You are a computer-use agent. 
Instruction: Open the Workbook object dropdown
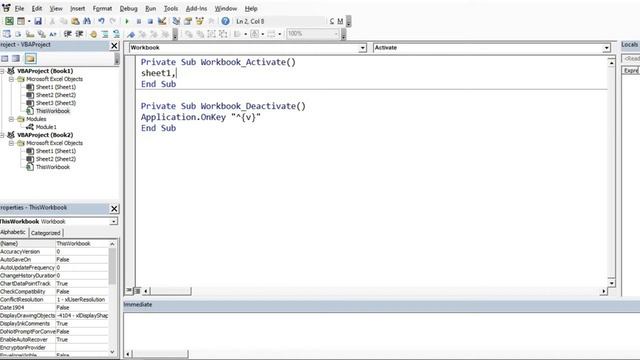point(362,48)
